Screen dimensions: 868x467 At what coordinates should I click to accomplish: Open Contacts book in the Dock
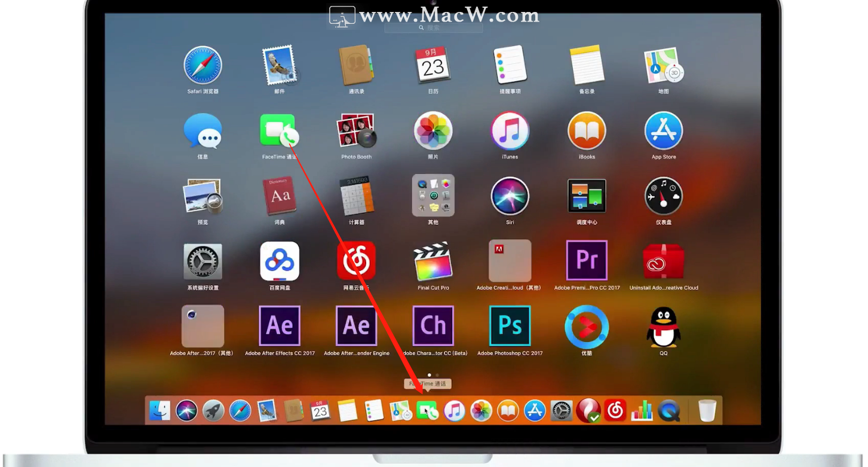(x=294, y=410)
